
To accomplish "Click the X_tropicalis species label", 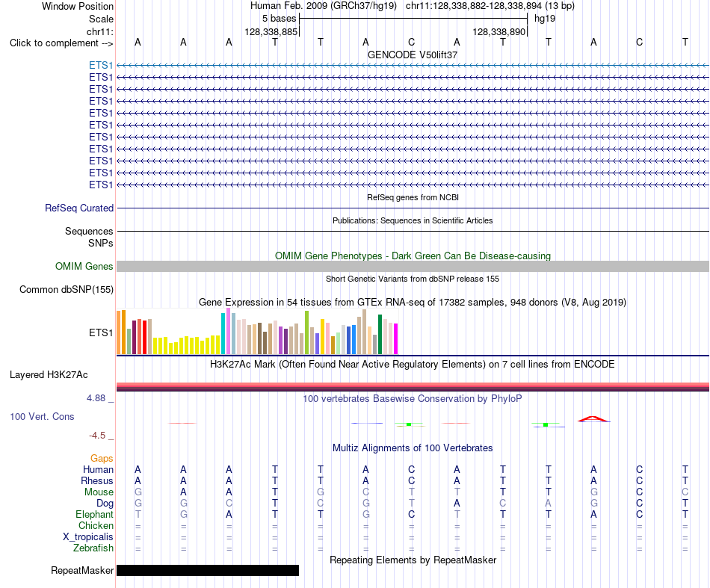I will [x=88, y=537].
